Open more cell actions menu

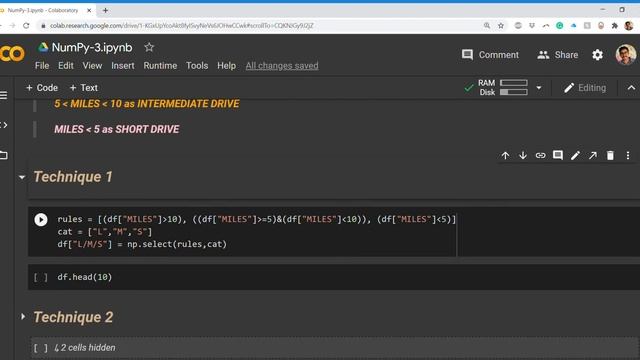pos(628,156)
